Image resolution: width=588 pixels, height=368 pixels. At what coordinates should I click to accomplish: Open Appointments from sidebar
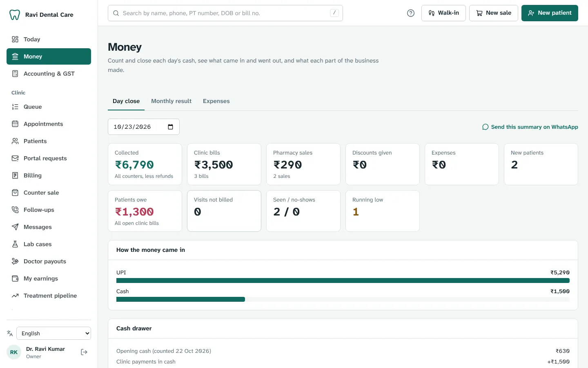(x=49, y=124)
